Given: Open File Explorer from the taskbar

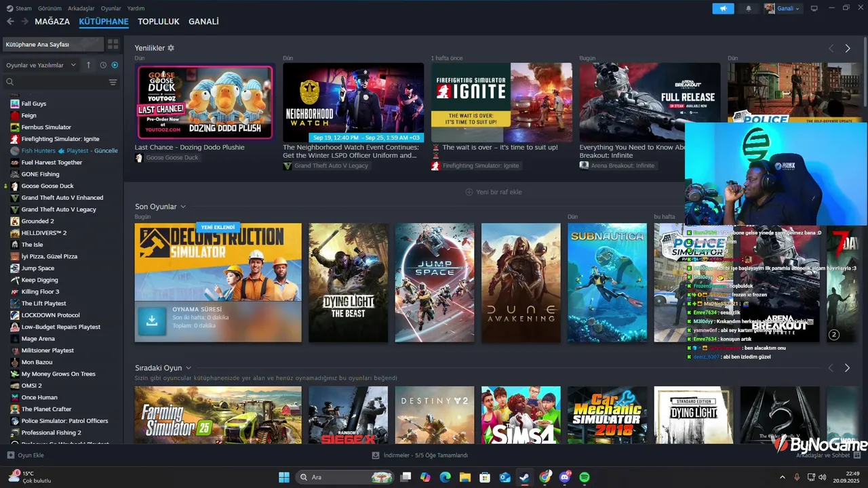Looking at the screenshot, I should coord(465,477).
